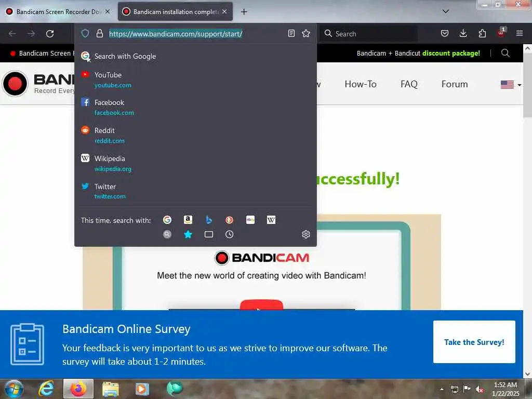
Task: Search open tabs using tabs shortcut
Action: [x=209, y=234]
